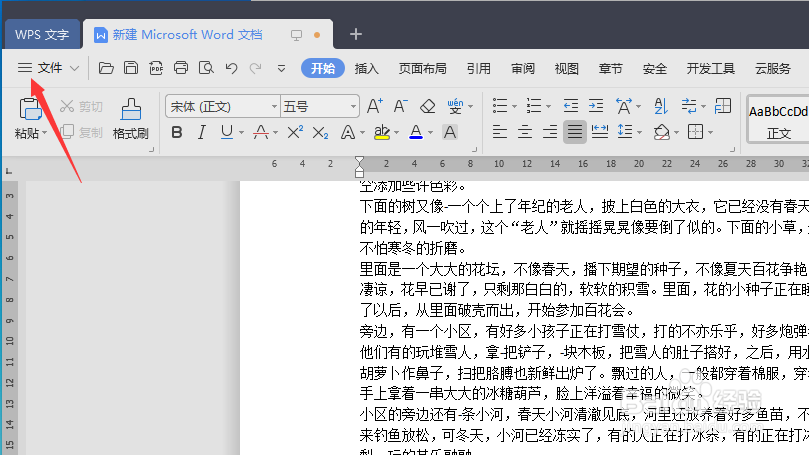809x455 pixels.
Task: Apply blue font color
Action: coord(416,133)
